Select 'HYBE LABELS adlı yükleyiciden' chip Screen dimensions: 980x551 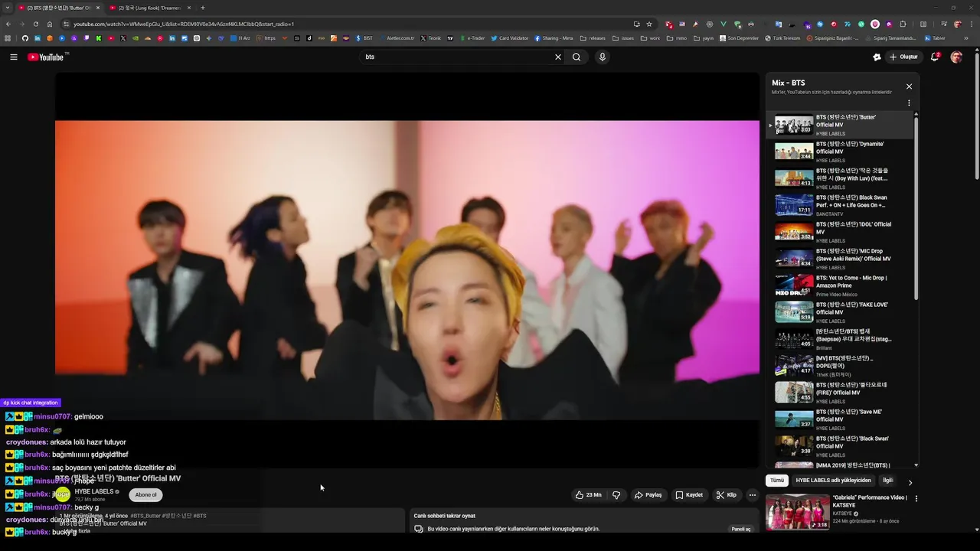tap(833, 481)
